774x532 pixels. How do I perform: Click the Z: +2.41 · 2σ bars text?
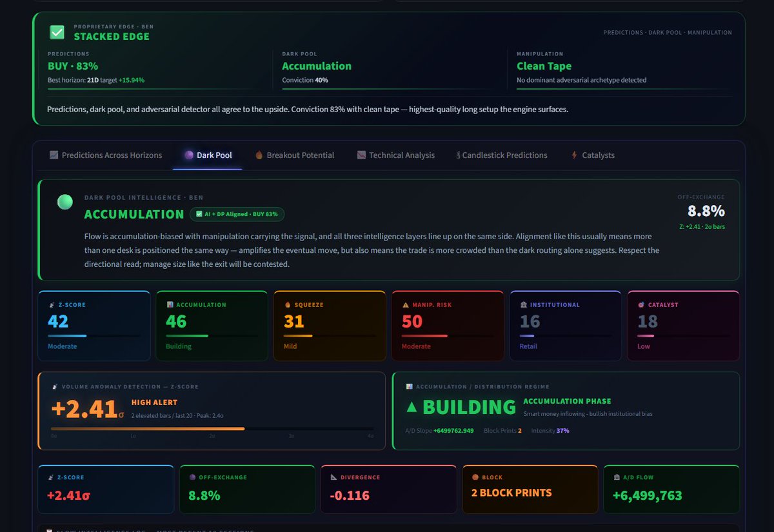coord(702,226)
